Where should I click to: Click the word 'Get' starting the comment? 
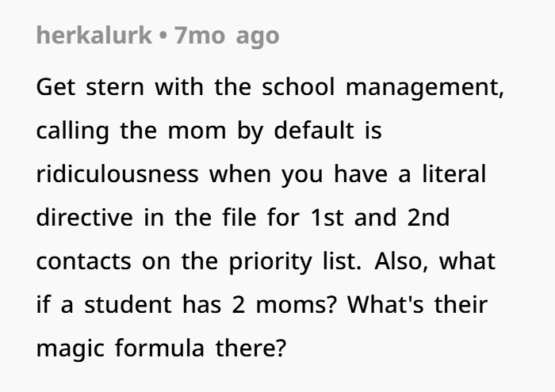click(x=55, y=87)
